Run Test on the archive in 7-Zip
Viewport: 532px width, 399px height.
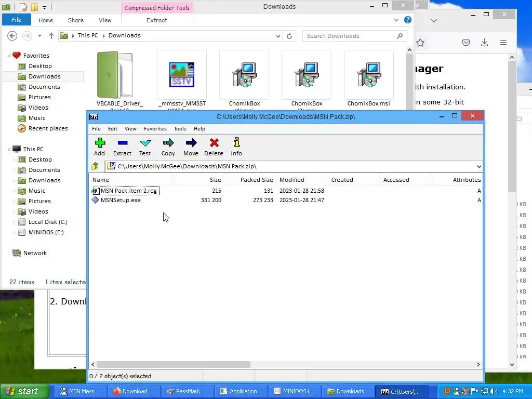click(145, 147)
